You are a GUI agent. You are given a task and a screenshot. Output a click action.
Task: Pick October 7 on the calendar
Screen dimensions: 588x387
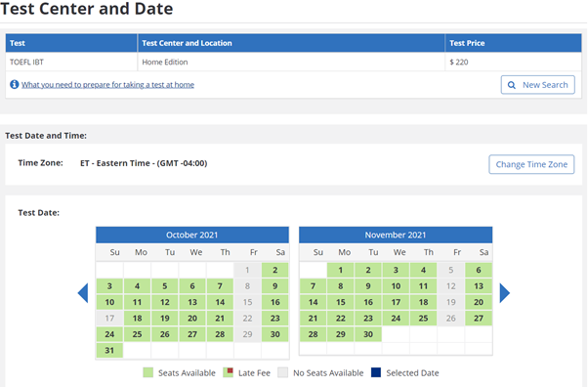point(220,286)
